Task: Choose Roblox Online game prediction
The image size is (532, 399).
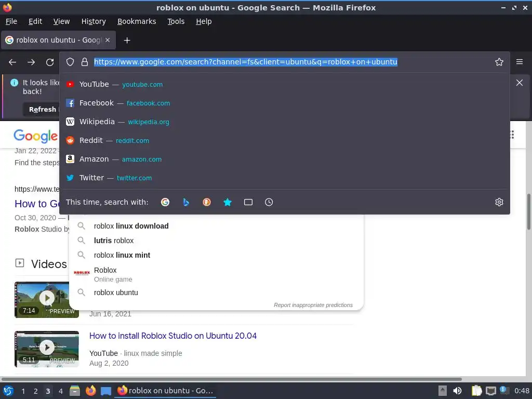Action: (x=216, y=274)
